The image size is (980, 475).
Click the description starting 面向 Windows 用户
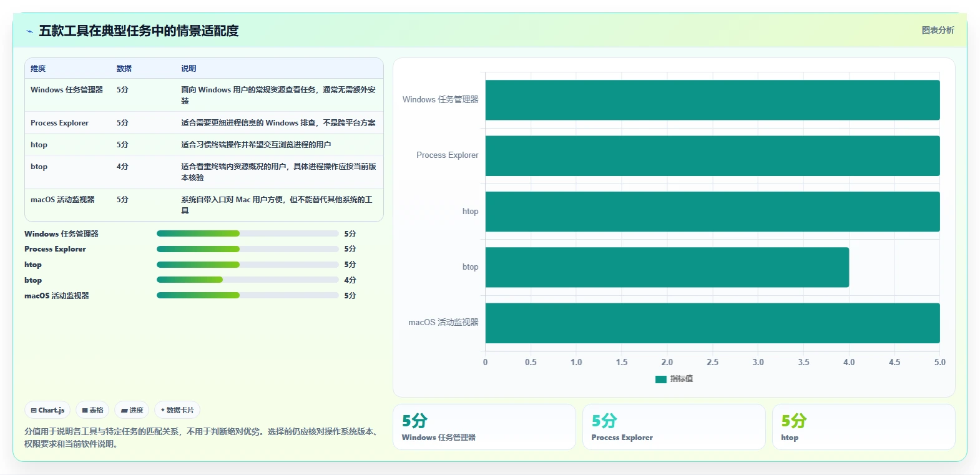(x=278, y=95)
